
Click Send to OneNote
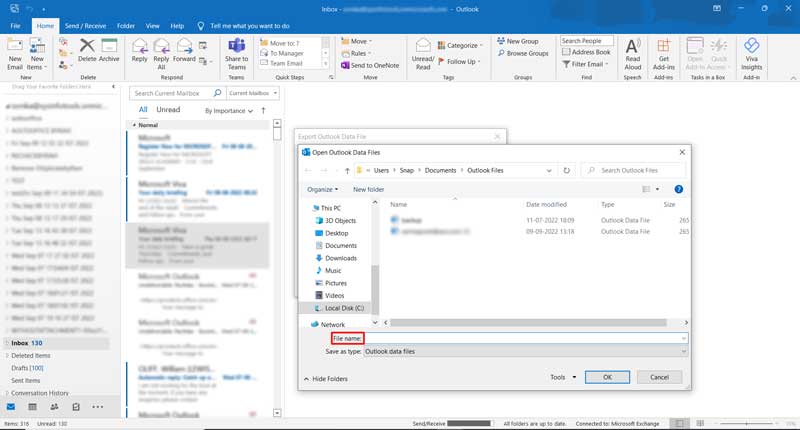pyautogui.click(x=370, y=65)
